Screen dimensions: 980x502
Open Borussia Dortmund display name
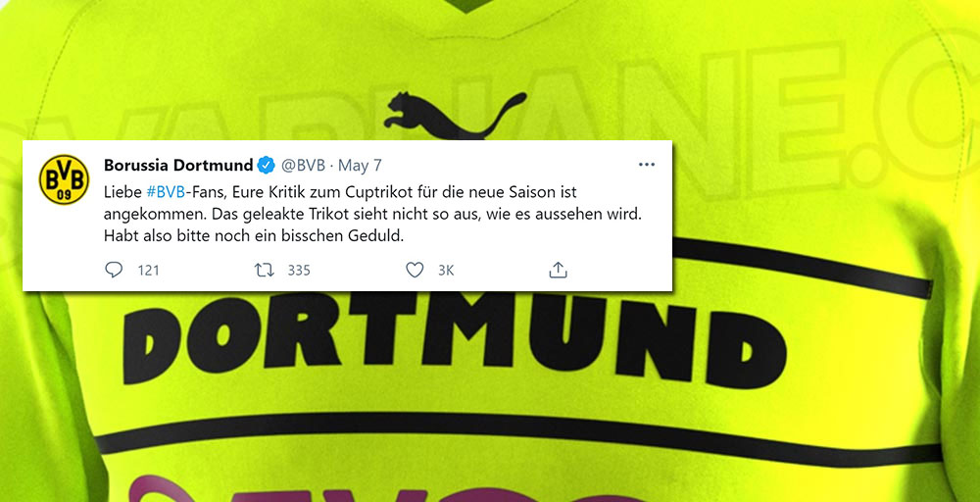(178, 166)
